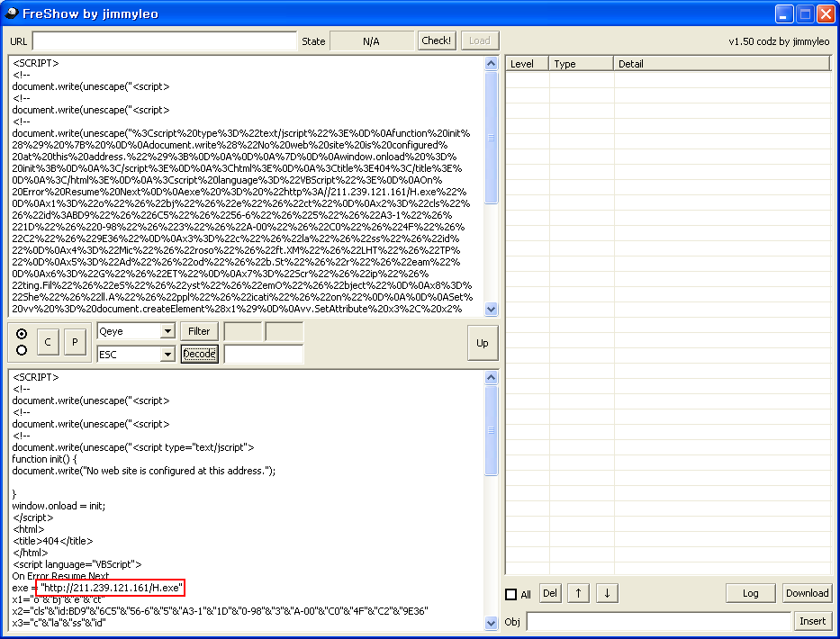This screenshot has width=840, height=639.
Task: Click the move down arrow button
Action: pyautogui.click(x=607, y=593)
